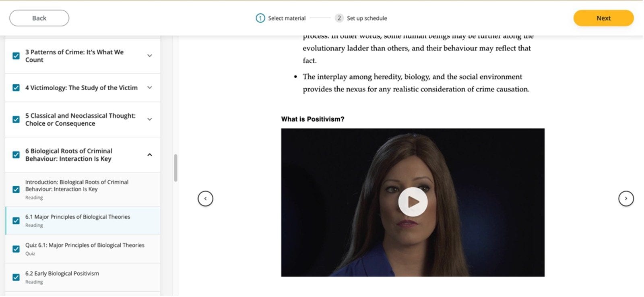Expand chapter 3 Patterns of Crime

tap(149, 56)
